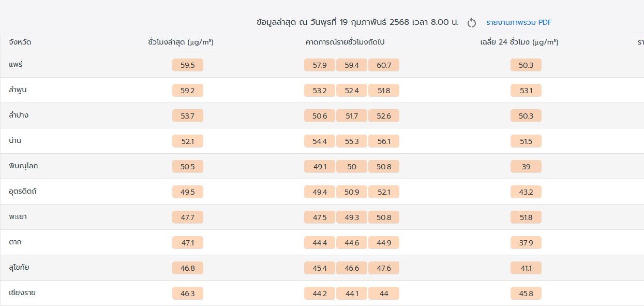Screen dimensions: 644x306
Task: Open the รายงานภาพรวม PDF link
Action: (519, 22)
